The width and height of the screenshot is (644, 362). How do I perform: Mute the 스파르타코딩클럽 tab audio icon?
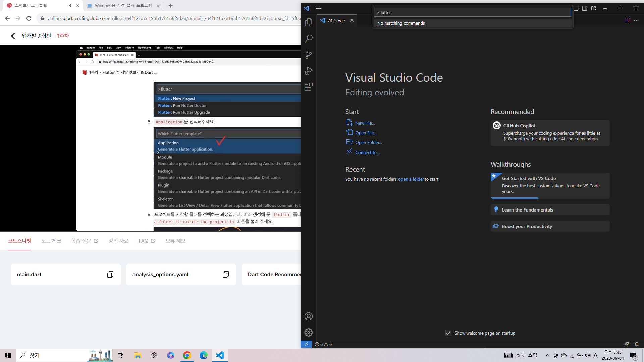click(70, 6)
